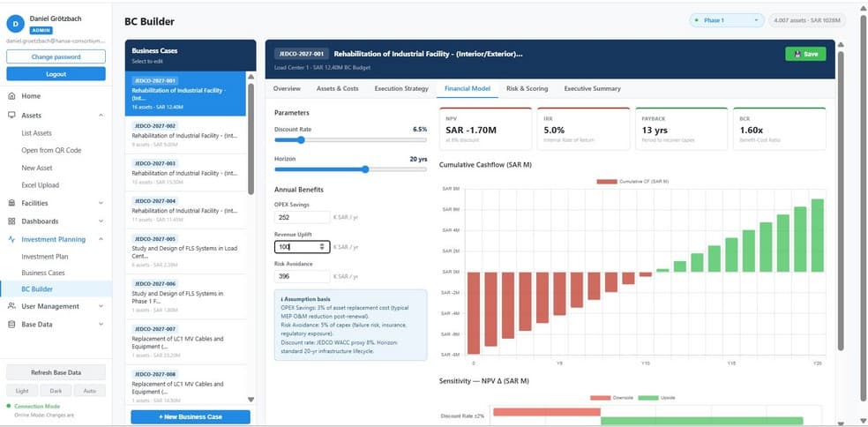Click the user avatar circle D
The image size is (868, 427).
(x=15, y=24)
